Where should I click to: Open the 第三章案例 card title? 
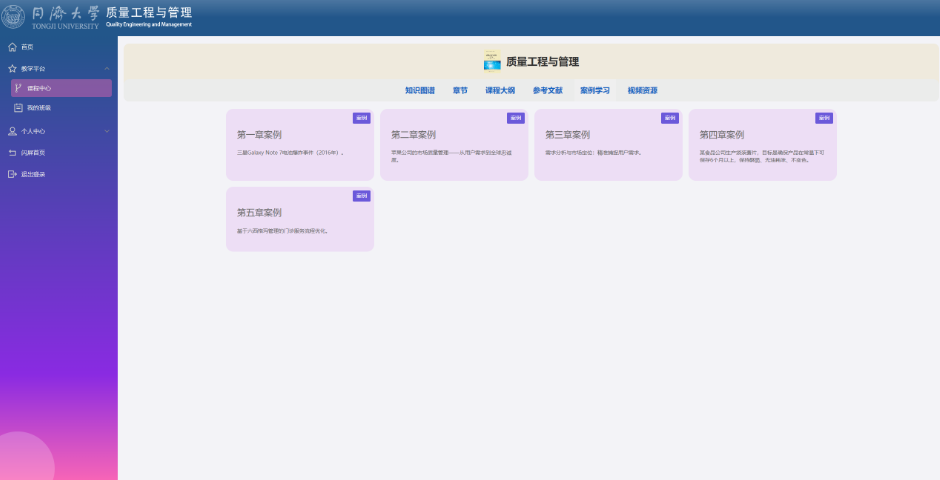(567, 135)
